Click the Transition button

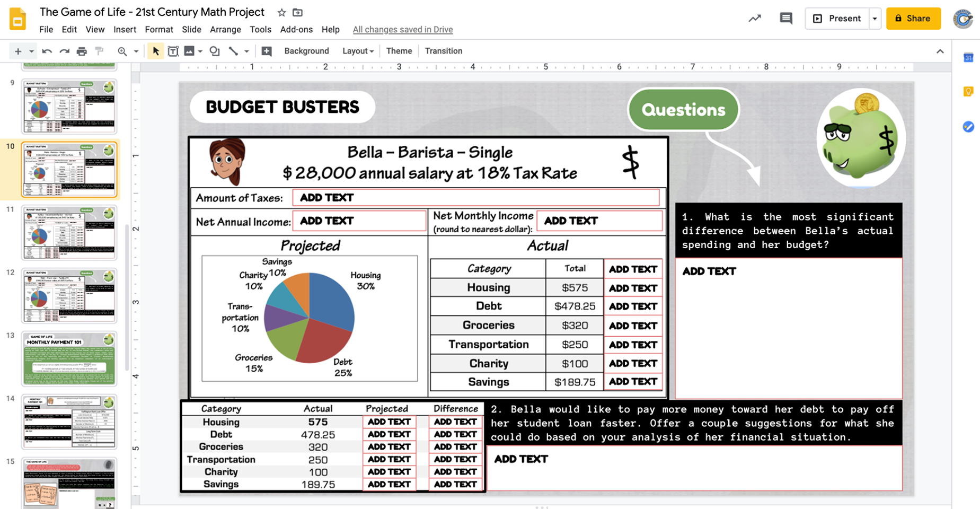pos(444,51)
